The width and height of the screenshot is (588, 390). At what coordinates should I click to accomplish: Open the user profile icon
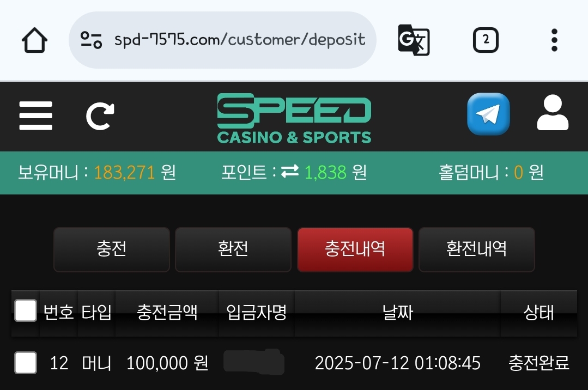(x=553, y=113)
